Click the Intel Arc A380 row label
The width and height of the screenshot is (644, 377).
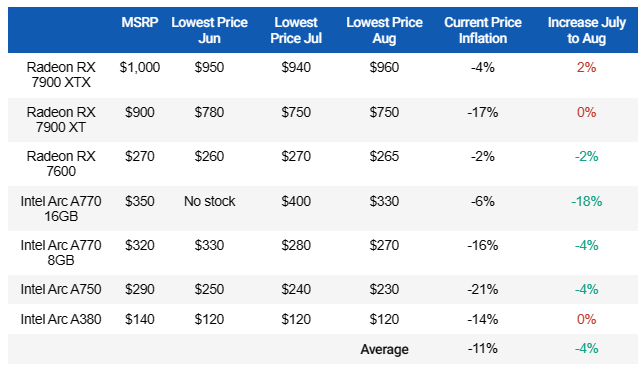pyautogui.click(x=61, y=319)
